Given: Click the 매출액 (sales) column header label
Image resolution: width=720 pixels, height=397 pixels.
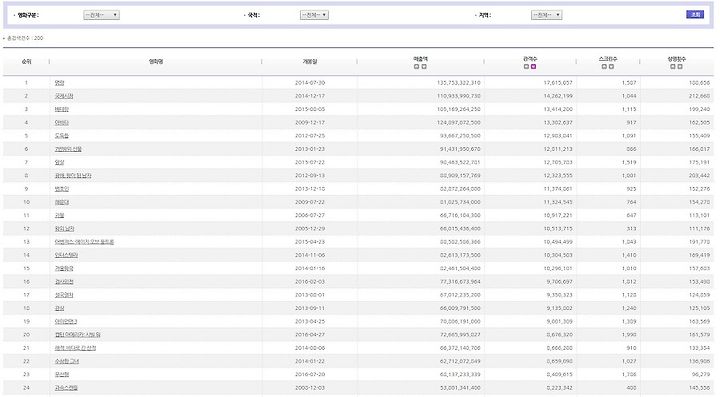Looking at the screenshot, I should click(420, 59).
